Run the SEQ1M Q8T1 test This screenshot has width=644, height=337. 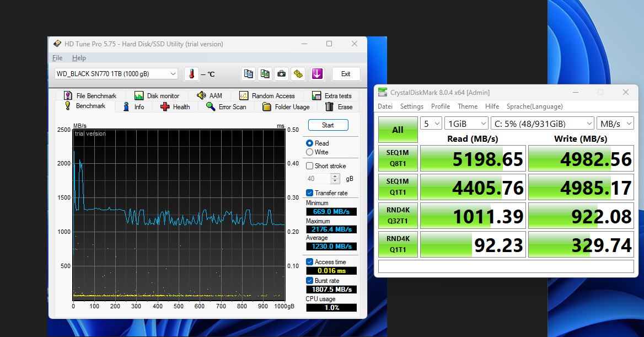[x=398, y=158]
